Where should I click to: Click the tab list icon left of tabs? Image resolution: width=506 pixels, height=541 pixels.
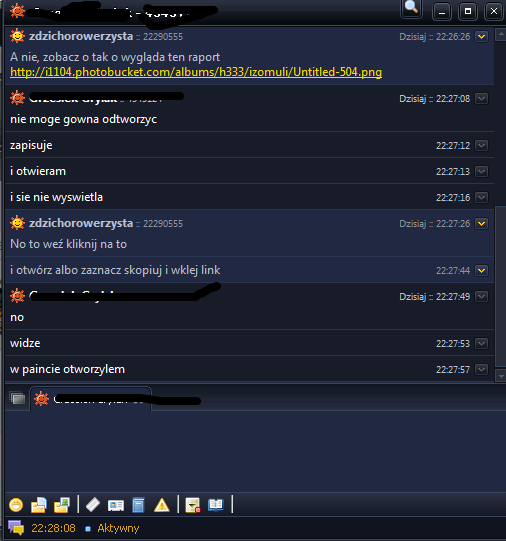pyautogui.click(x=17, y=399)
